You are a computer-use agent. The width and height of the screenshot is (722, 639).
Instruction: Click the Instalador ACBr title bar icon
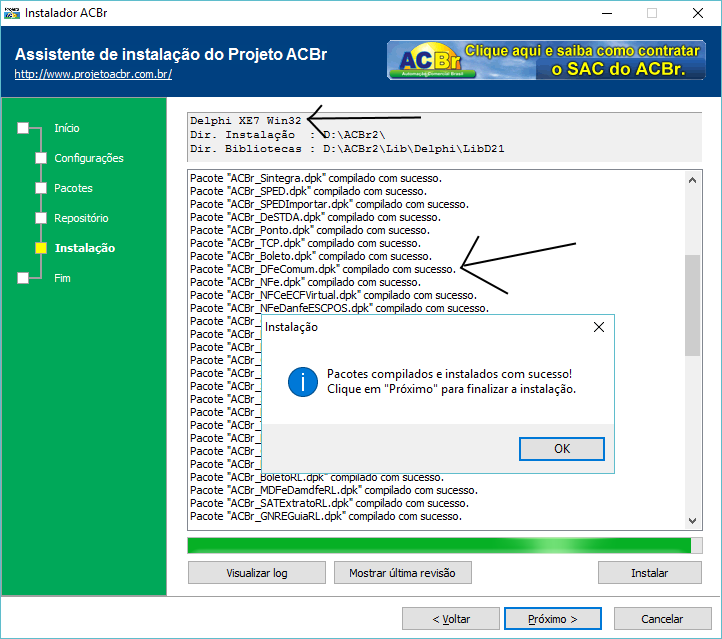click(x=12, y=13)
